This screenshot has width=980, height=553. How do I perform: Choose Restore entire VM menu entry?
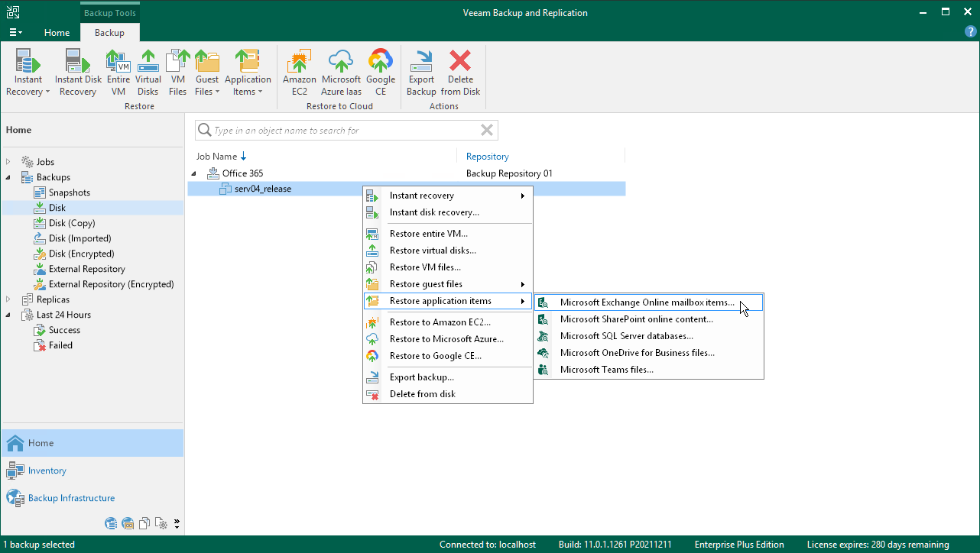428,234
